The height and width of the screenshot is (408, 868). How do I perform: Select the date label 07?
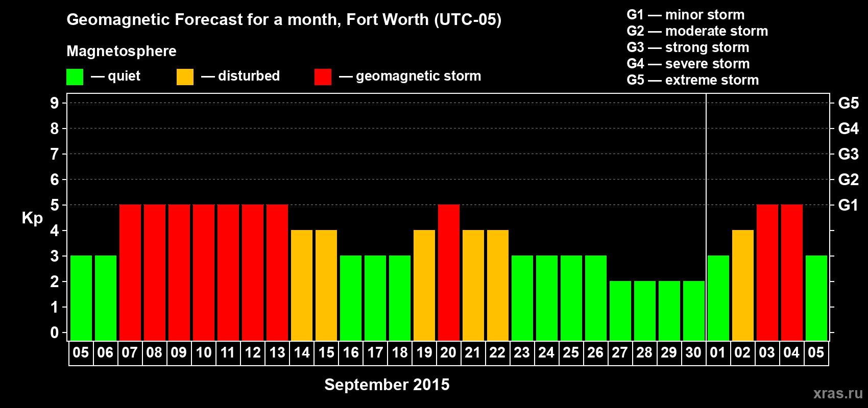(130, 352)
